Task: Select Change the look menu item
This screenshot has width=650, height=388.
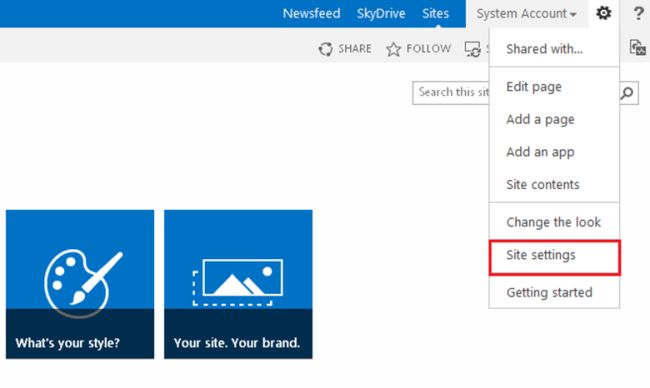Action: pos(554,222)
